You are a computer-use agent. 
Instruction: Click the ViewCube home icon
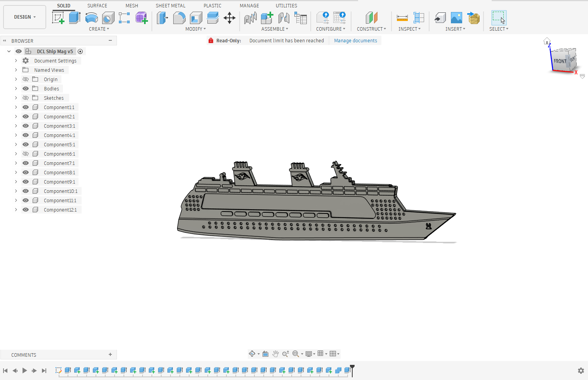tap(547, 41)
